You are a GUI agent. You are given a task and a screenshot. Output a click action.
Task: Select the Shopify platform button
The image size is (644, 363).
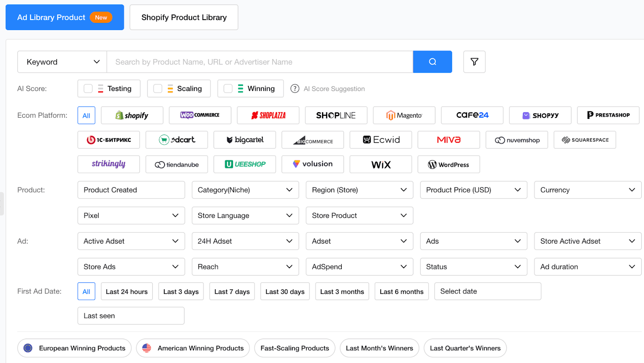[x=132, y=115]
